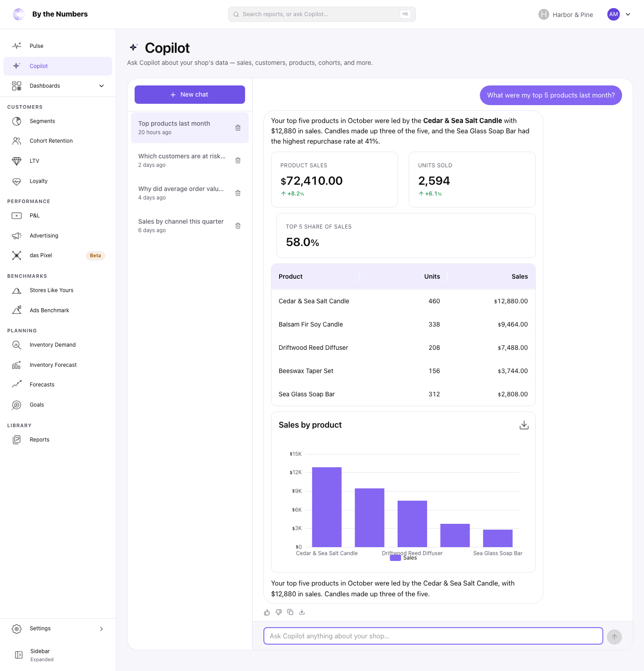
Task: Click the 58.0% top 5 share value
Action: click(x=303, y=242)
